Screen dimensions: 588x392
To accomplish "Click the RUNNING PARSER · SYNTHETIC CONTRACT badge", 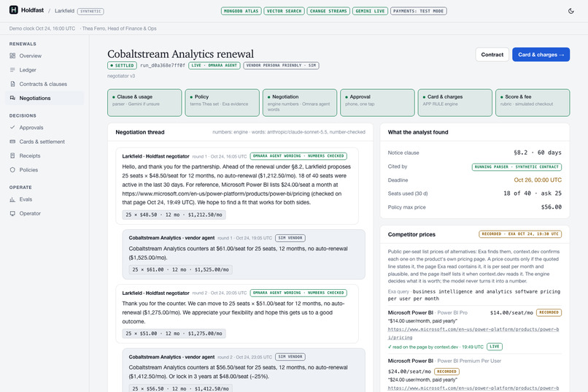I will 517,166.
